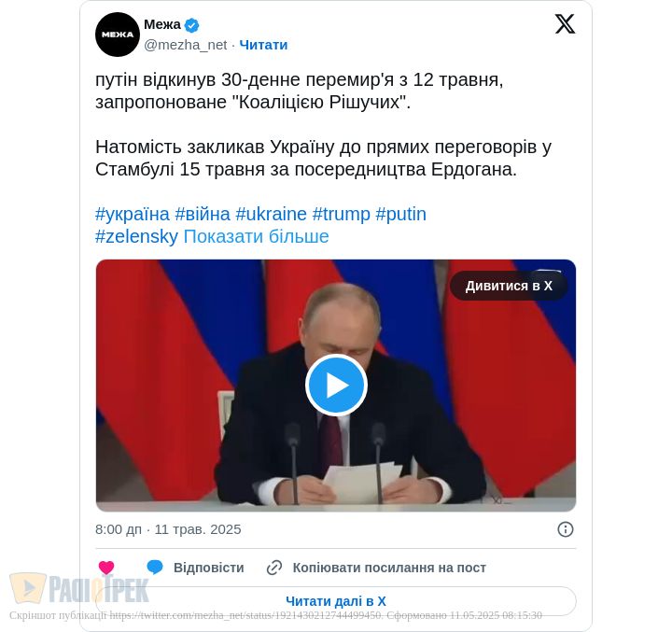Open the #ukraine hashtag
The image size is (672, 632).
[272, 214]
